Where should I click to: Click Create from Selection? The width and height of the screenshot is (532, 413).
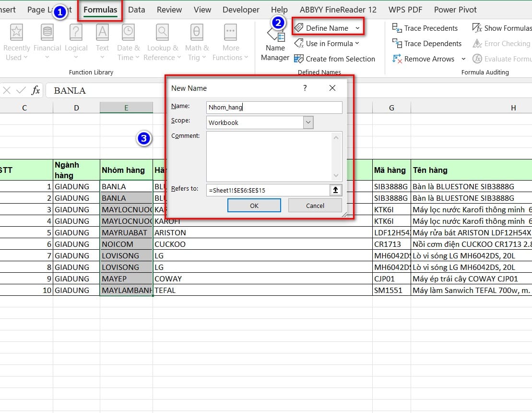pyautogui.click(x=340, y=59)
